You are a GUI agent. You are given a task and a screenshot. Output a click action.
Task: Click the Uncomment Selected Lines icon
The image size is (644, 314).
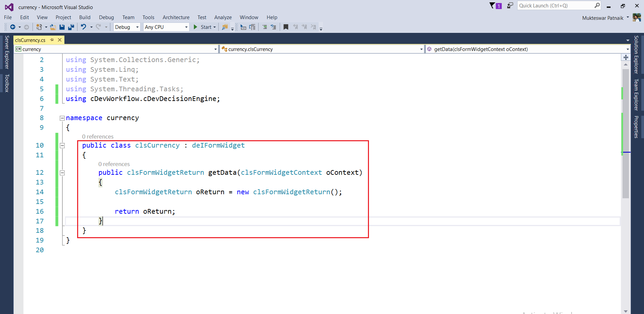(273, 27)
